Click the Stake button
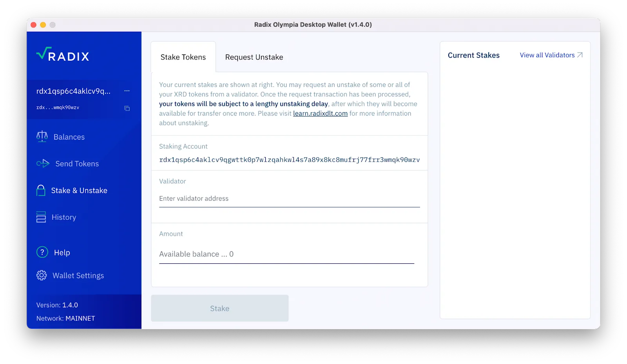Viewport: 627px width, 364px height. (220, 308)
